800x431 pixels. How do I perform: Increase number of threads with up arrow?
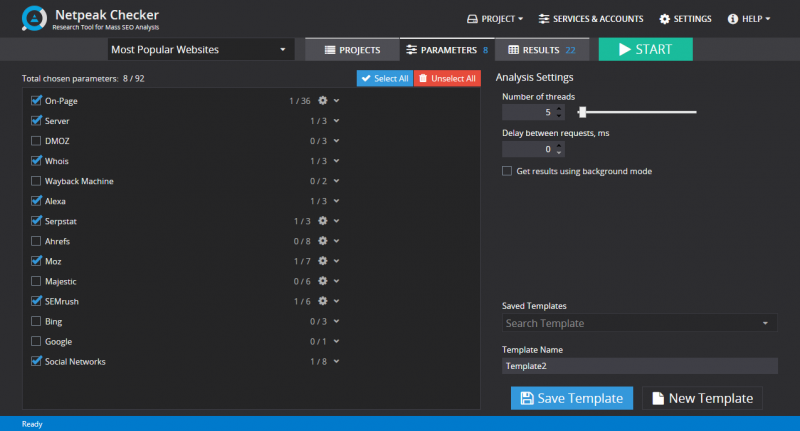559,109
